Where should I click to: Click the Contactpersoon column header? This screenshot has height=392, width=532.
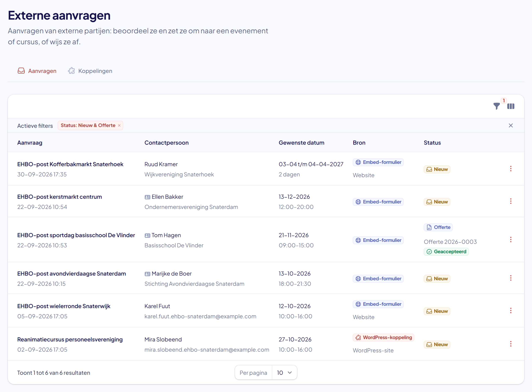[x=166, y=143]
